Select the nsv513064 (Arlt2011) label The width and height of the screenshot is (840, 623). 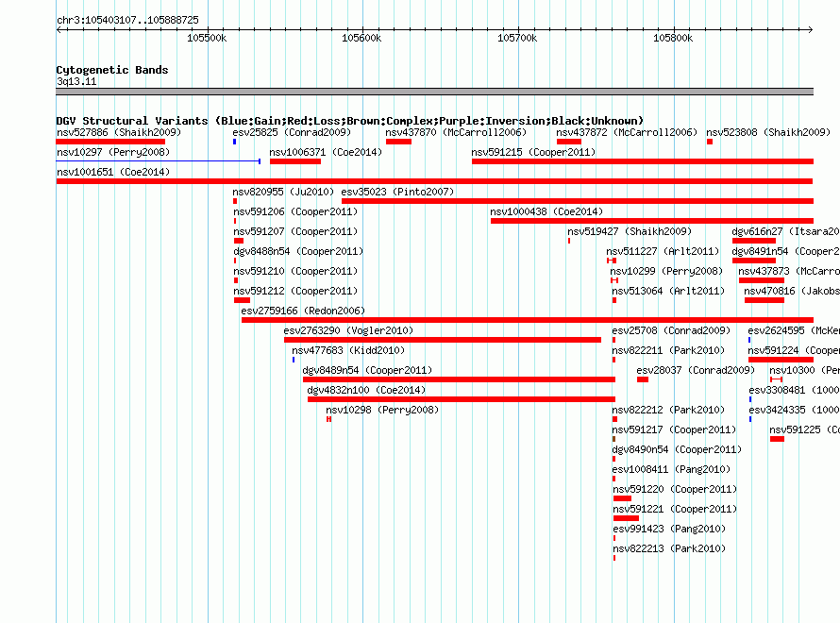pos(668,291)
